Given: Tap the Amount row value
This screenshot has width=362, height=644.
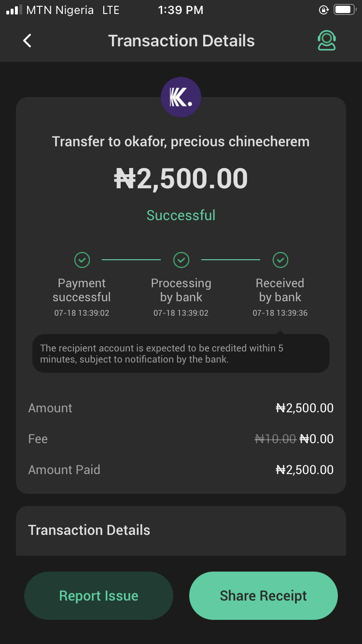Looking at the screenshot, I should pyautogui.click(x=305, y=408).
